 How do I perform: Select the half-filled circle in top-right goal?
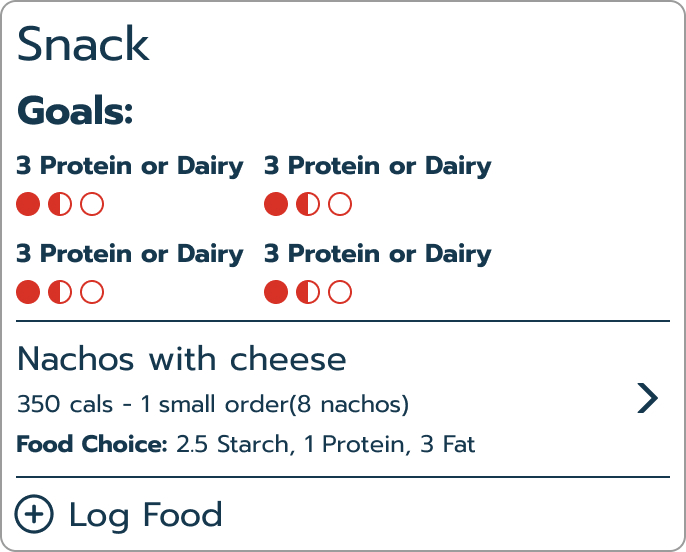click(308, 205)
